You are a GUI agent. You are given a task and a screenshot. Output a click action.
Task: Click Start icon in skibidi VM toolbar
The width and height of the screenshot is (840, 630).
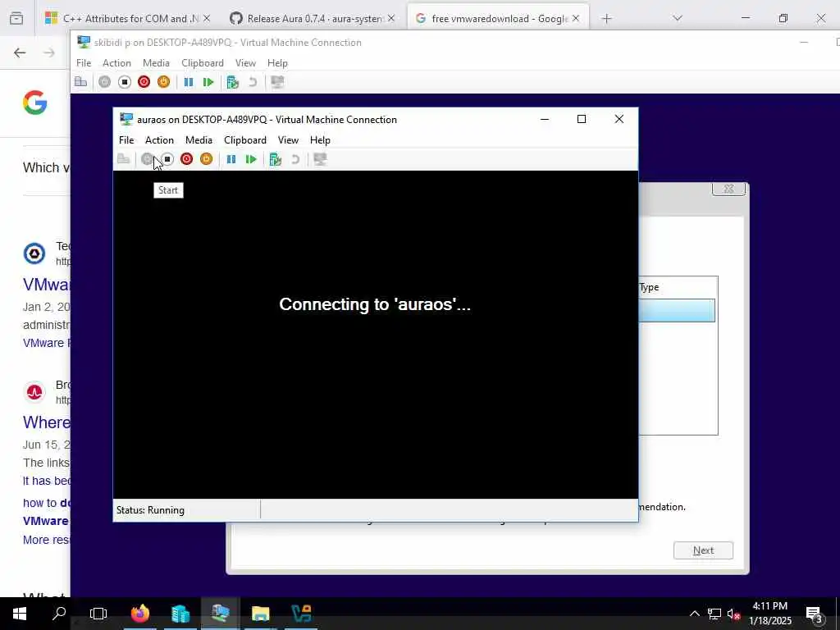pyautogui.click(x=104, y=82)
